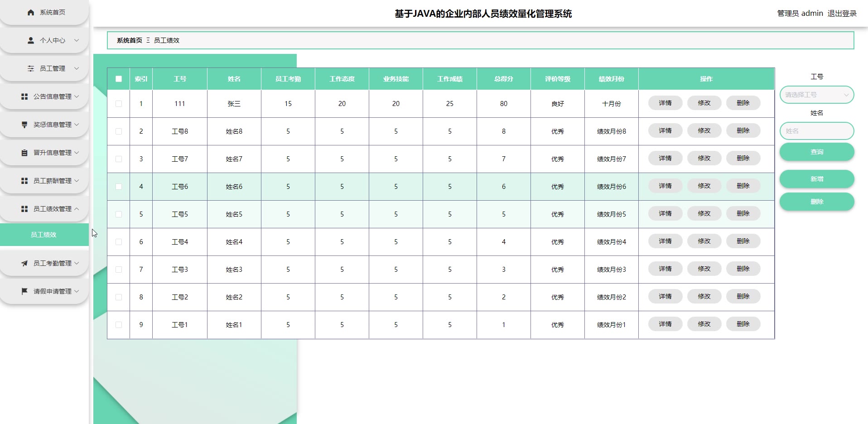The image size is (868, 424).
Task: Expand the 员工薪酬管理 menu chevron
Action: click(x=77, y=181)
